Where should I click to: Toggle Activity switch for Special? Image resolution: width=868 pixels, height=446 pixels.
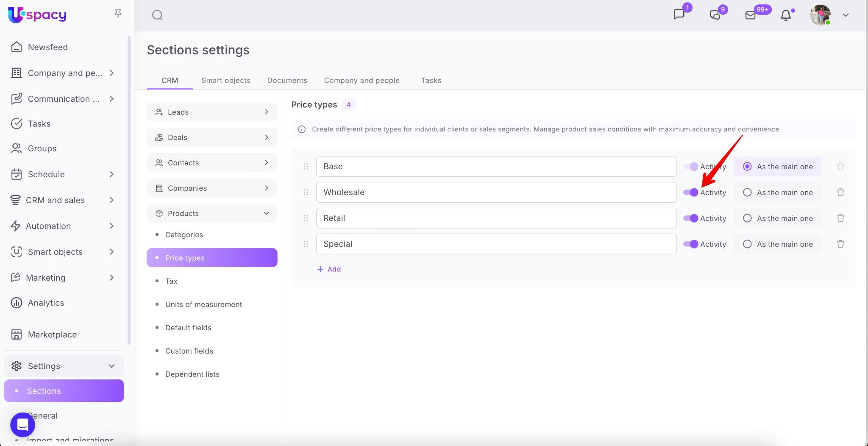click(x=691, y=244)
